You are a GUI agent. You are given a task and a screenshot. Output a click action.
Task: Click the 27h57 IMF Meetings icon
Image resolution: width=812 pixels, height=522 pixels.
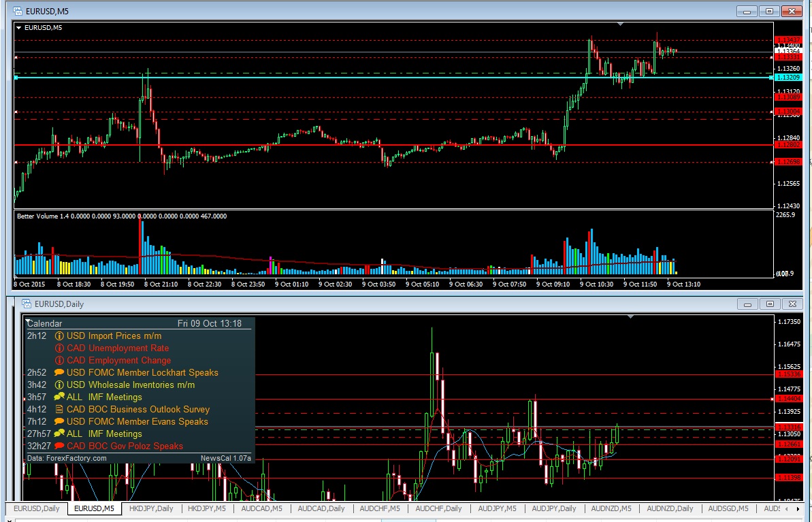pos(59,434)
